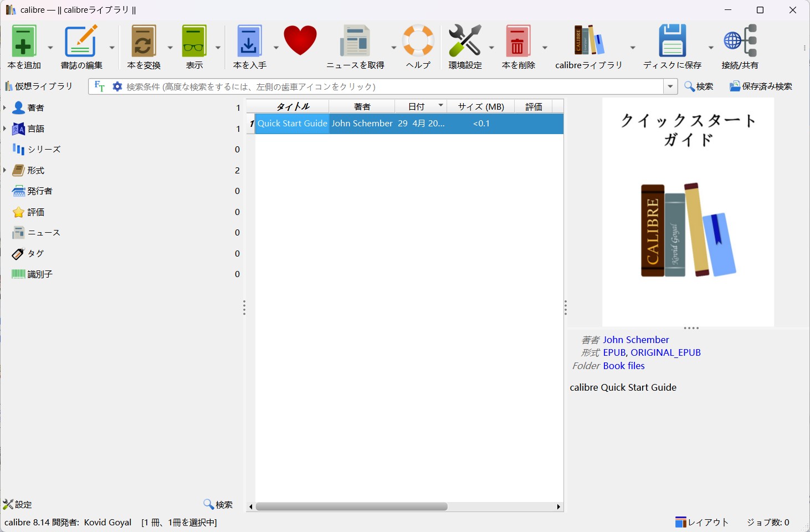
Task: Click the book list horizontal scrollbar
Action: click(x=351, y=507)
